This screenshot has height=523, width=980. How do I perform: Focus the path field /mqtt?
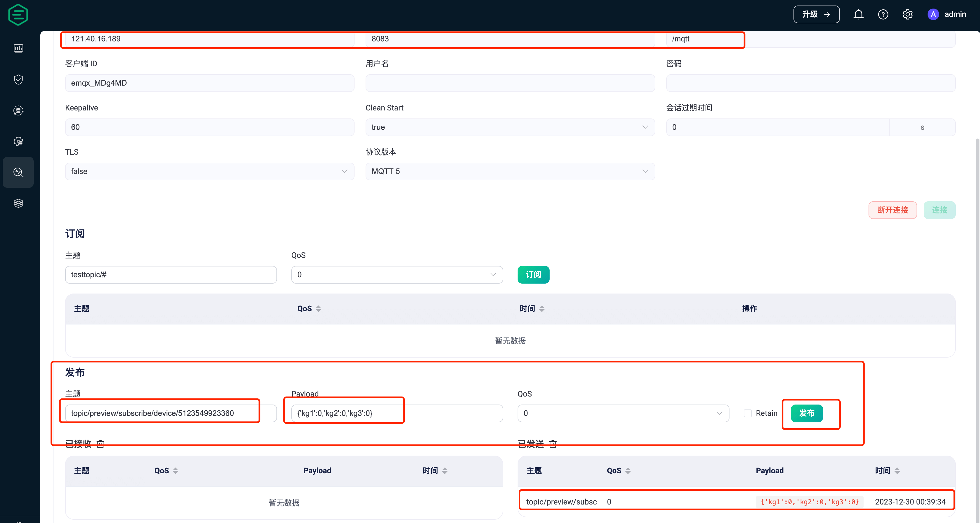click(x=810, y=39)
